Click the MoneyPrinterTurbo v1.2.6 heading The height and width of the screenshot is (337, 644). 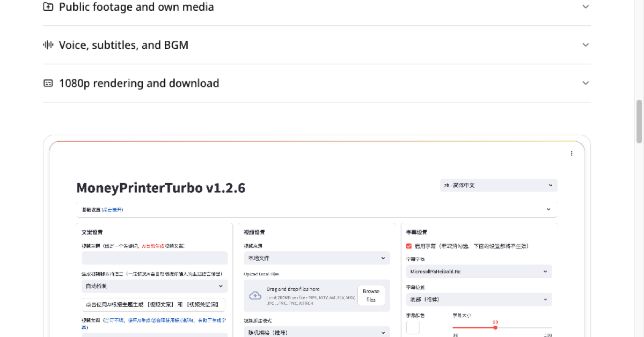click(161, 188)
